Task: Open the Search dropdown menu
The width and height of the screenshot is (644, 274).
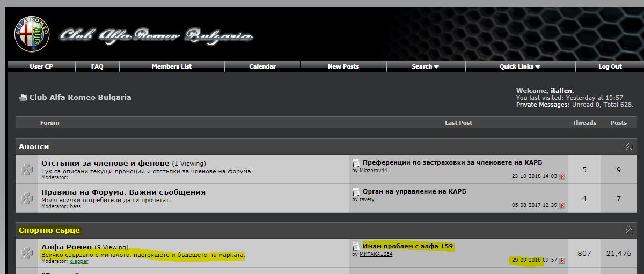Action: tap(426, 66)
